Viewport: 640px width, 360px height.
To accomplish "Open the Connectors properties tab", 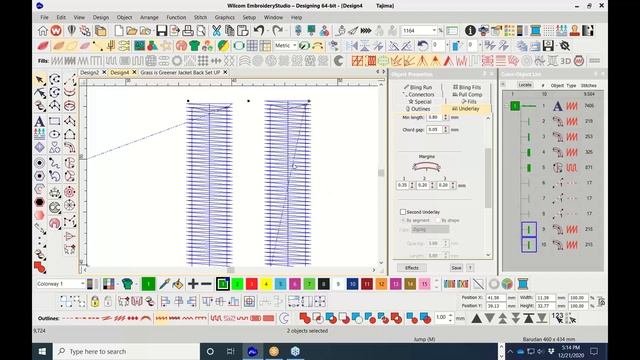I will 418,94.
